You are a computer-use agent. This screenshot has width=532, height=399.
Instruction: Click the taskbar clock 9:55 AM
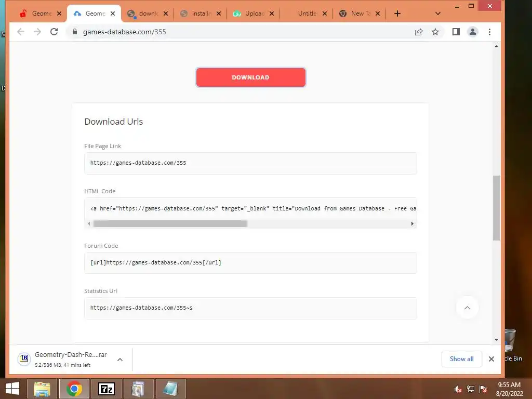pyautogui.click(x=509, y=389)
